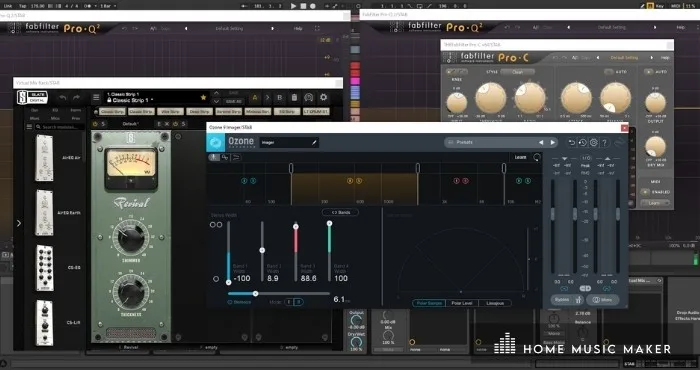Open the 1 Bar quantization dropdown in DAW bar

pos(107,6)
